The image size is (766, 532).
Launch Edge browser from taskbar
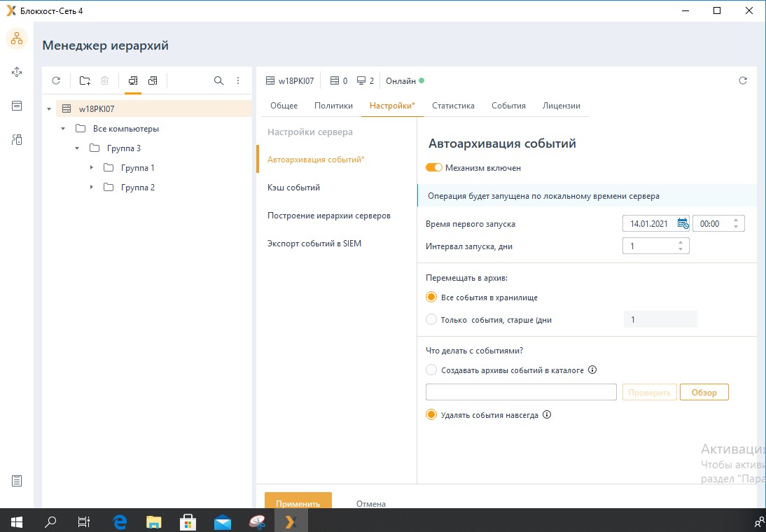[120, 522]
